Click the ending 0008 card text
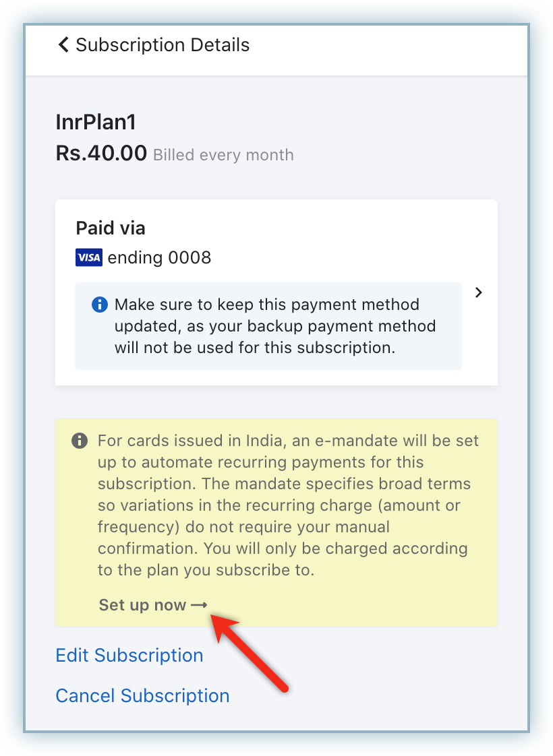The image size is (553, 756). pos(159,257)
